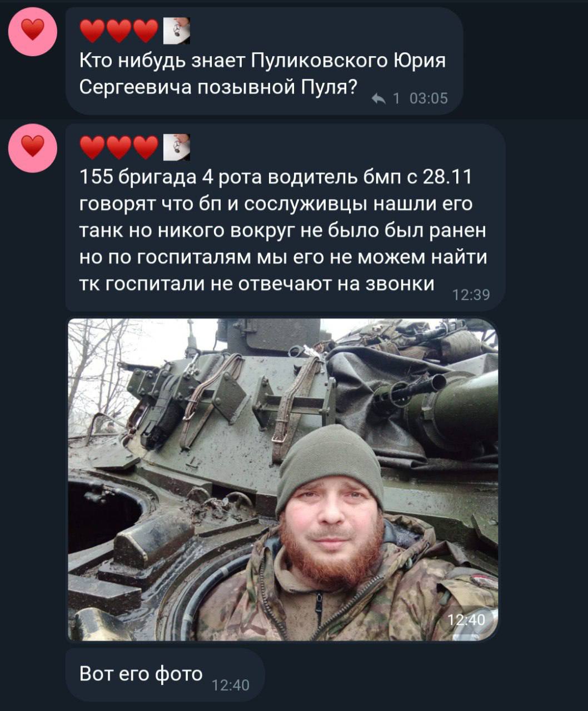Click middle heart of sender name, second message
Screen dimensions: 588x711
click(119, 147)
